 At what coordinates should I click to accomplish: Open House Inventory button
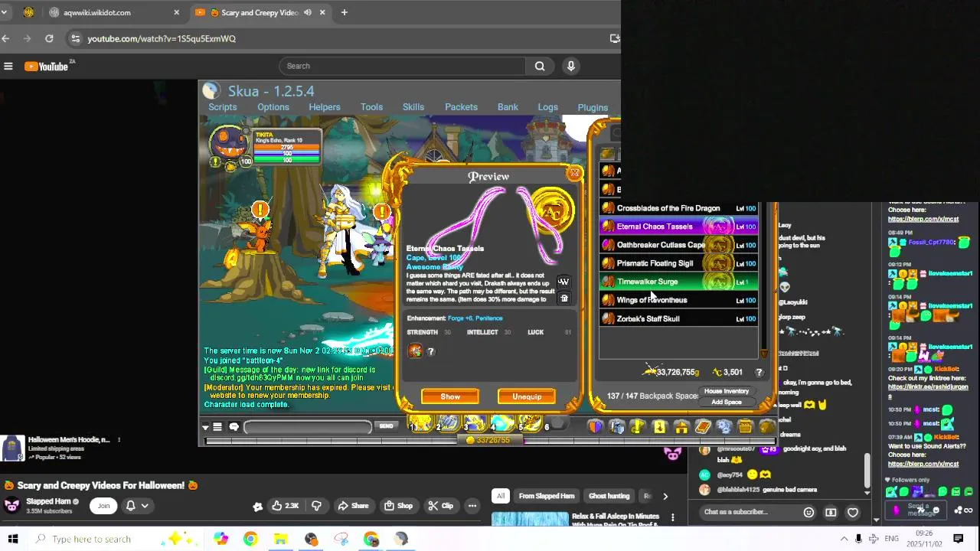[727, 391]
